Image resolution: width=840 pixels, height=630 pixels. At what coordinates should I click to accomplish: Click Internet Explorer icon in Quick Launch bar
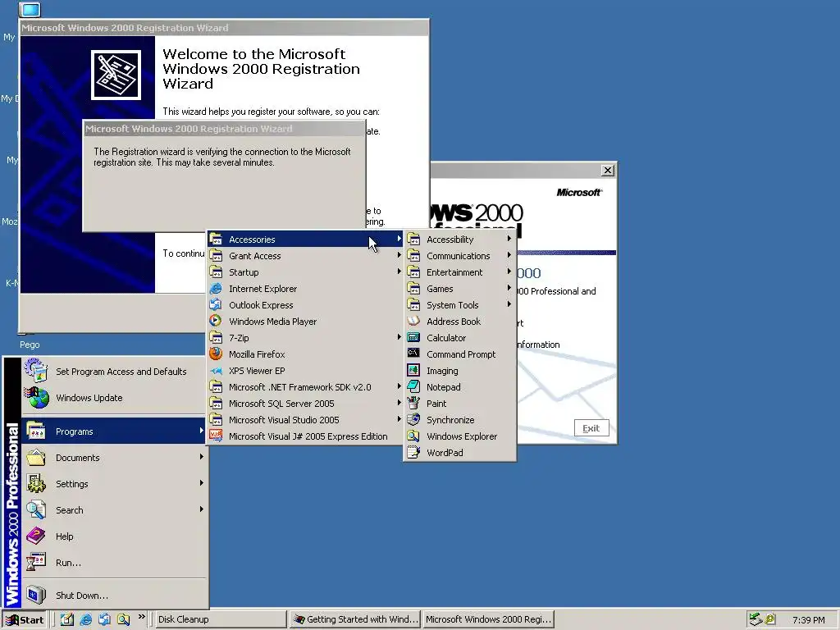coord(85,619)
